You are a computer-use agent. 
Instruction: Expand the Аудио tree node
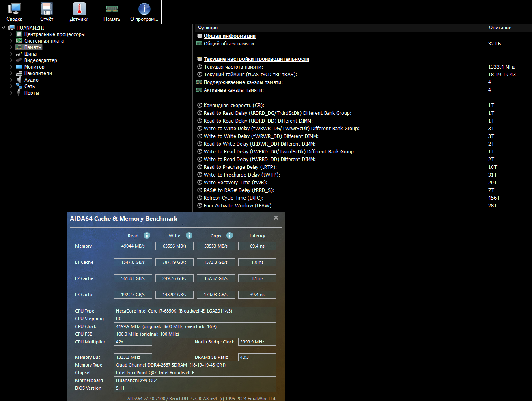pos(11,80)
